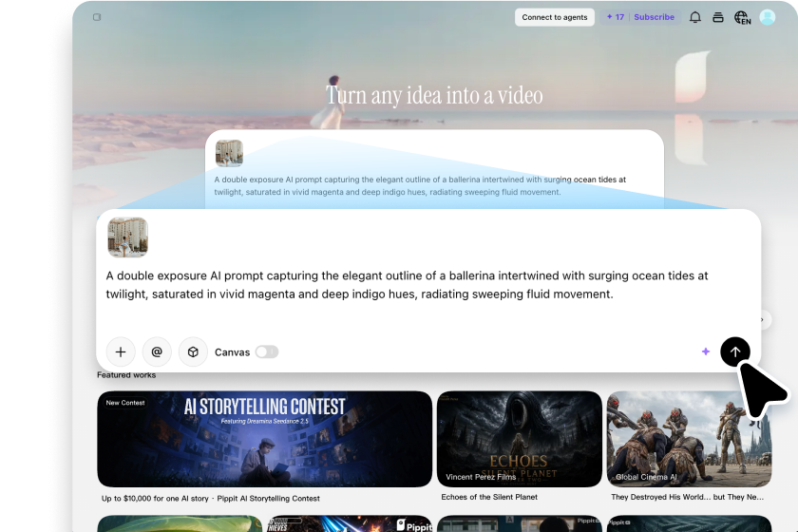
Task: Change language via globe EN icon
Action: point(742,18)
